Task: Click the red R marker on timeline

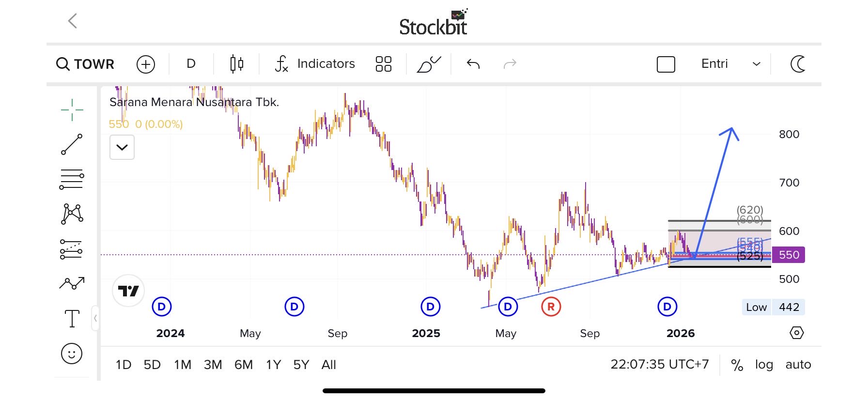Action: tap(551, 307)
